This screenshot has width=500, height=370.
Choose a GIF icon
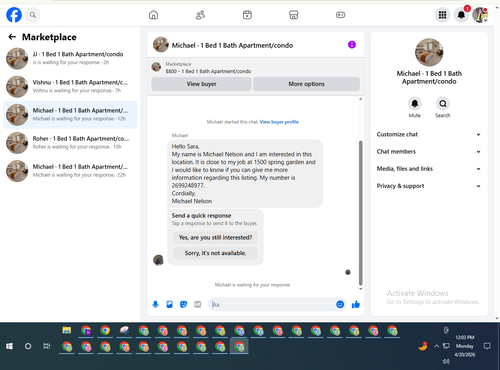(198, 304)
